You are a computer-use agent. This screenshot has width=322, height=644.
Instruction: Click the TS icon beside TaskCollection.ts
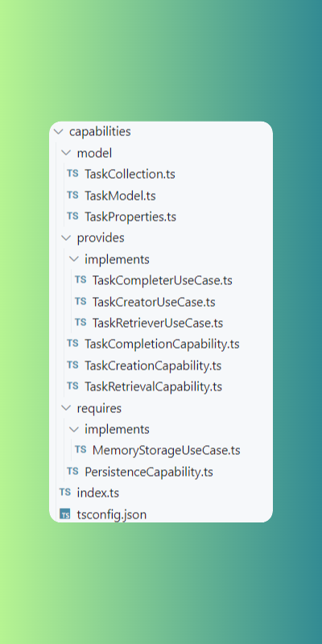point(72,173)
